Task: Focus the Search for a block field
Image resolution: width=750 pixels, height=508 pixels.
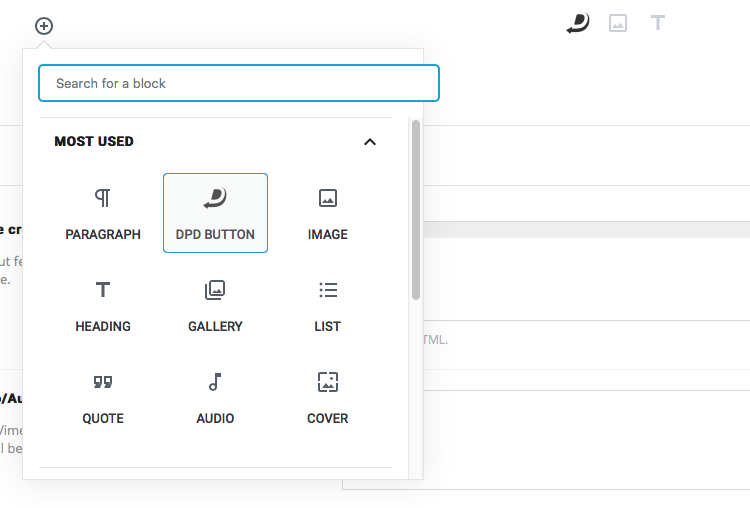Action: coord(239,83)
